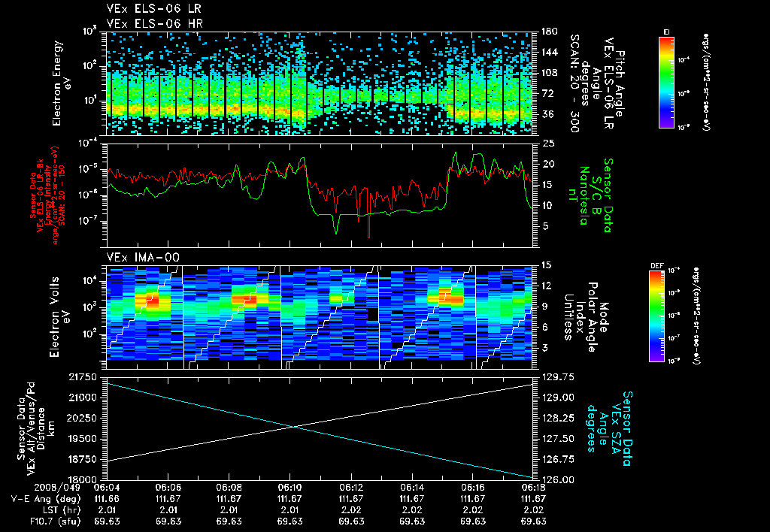Select the 'VEx ELS-06 LR' title
The height and width of the screenshot is (532, 770).
pos(153,9)
